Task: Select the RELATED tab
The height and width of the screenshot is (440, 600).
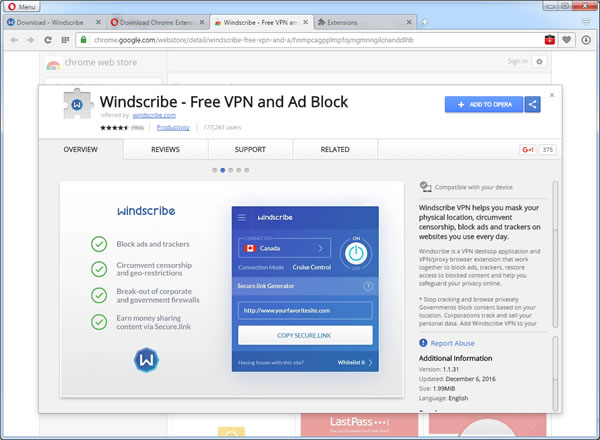Action: point(335,150)
